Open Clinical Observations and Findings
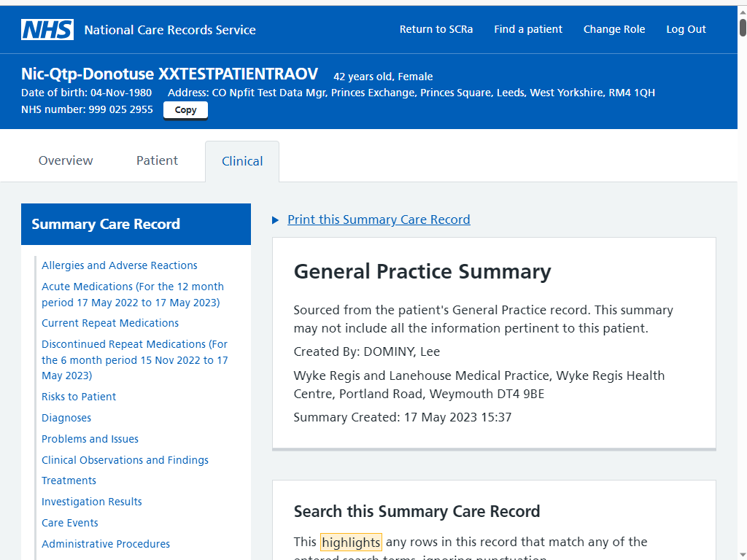 coord(125,460)
